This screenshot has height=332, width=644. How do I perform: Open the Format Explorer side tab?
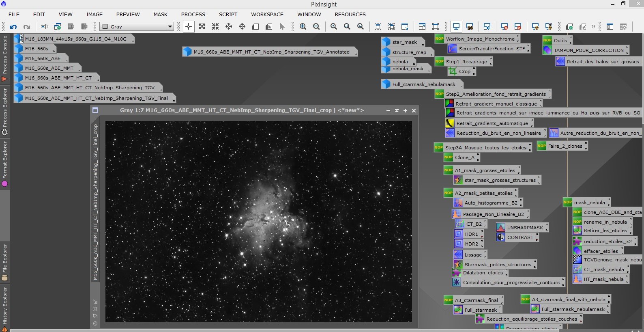(x=5, y=164)
